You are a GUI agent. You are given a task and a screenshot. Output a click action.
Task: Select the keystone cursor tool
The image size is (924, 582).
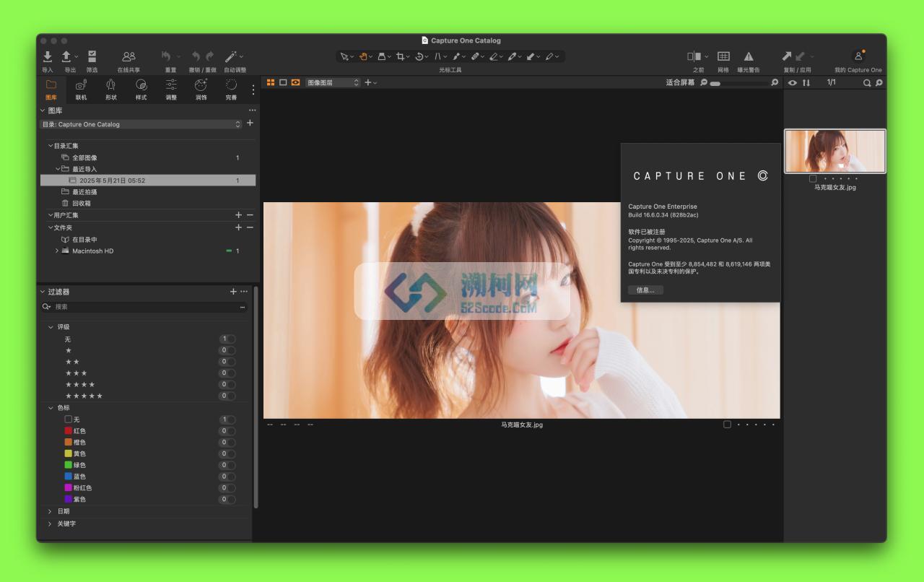[x=437, y=56]
